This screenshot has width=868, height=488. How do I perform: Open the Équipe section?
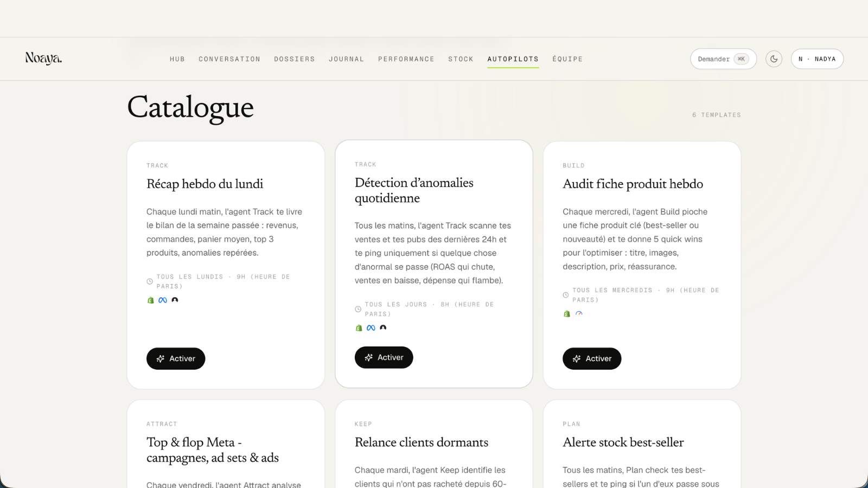tap(567, 59)
